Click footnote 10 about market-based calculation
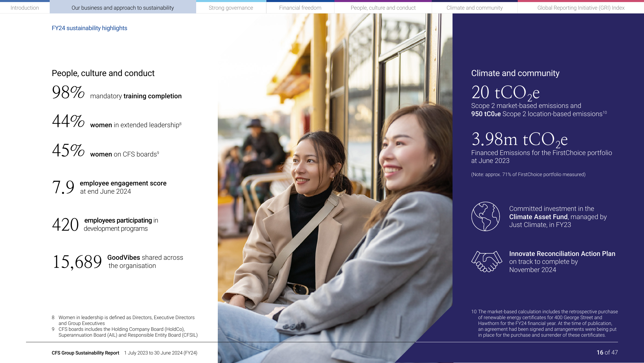This screenshot has width=644, height=363. coord(544,323)
